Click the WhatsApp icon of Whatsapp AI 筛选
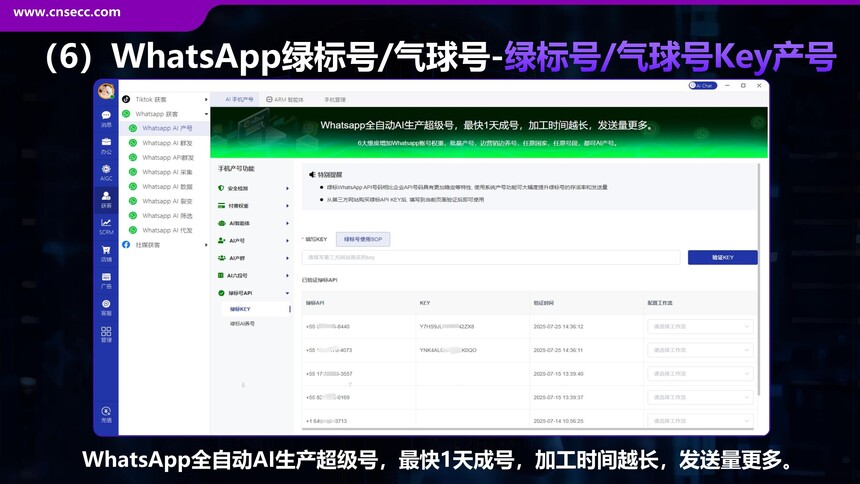The height and width of the screenshot is (484, 860). 133,216
